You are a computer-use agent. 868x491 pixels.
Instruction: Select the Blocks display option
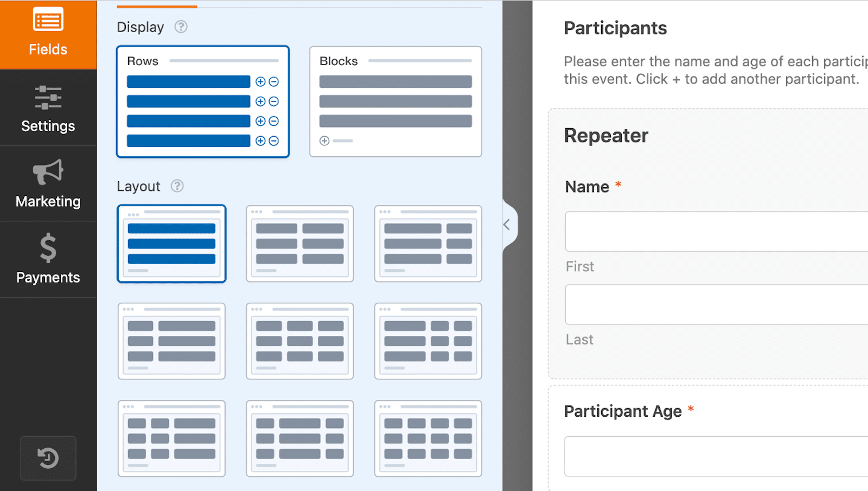click(395, 101)
